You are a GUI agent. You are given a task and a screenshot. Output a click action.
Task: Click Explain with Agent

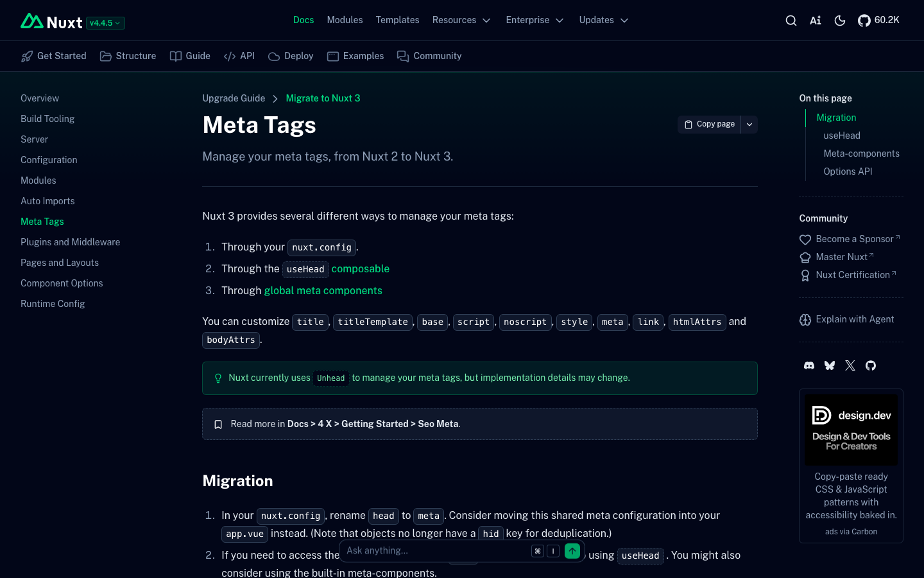(x=847, y=319)
